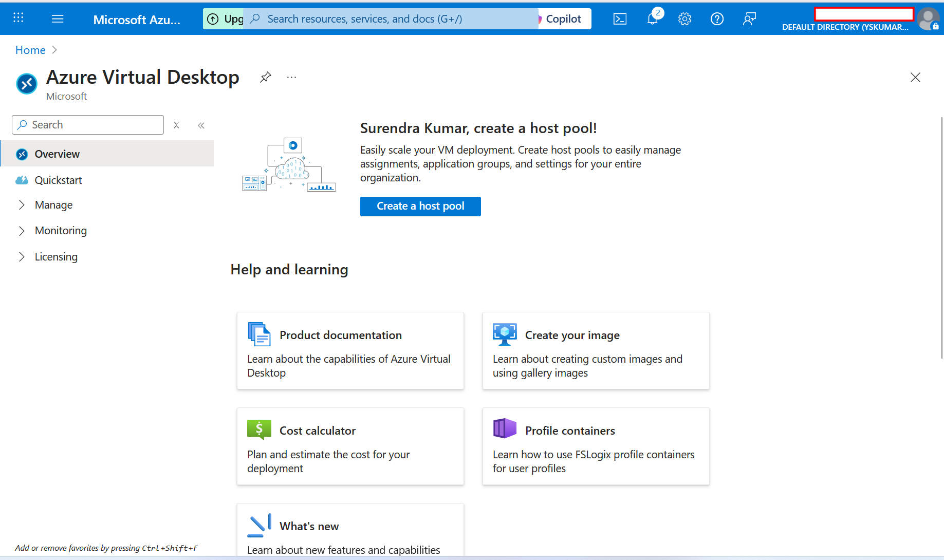Open the Cloud Shell terminal
Viewport: 944px width, 560px height.
620,18
